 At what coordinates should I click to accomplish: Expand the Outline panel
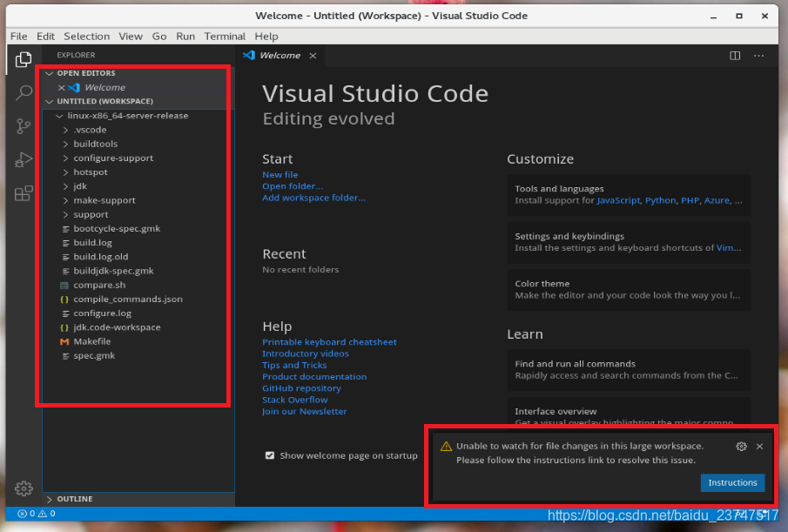74,499
